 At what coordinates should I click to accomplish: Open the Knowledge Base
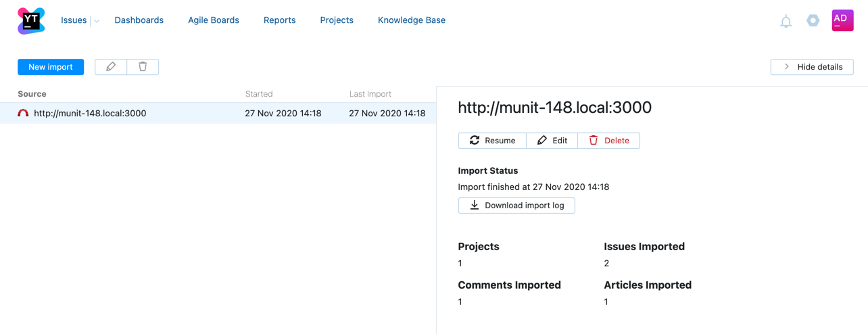pyautogui.click(x=411, y=20)
